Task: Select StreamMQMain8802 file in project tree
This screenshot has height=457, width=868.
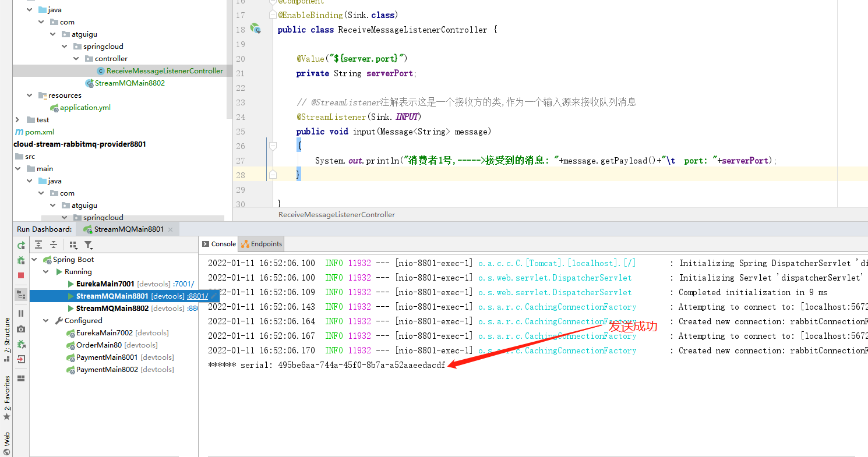Action: pyautogui.click(x=129, y=83)
